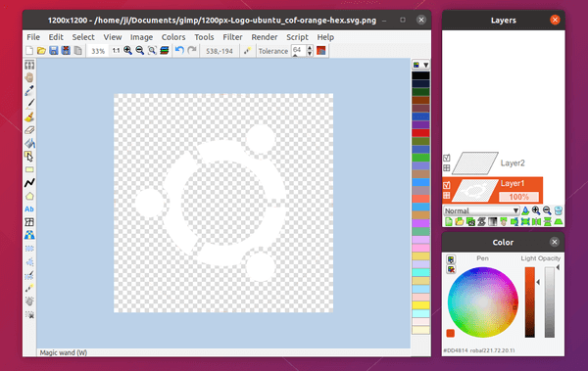Toggle Layer2 visibility checkbox
This screenshot has height=371, width=588.
point(447,158)
